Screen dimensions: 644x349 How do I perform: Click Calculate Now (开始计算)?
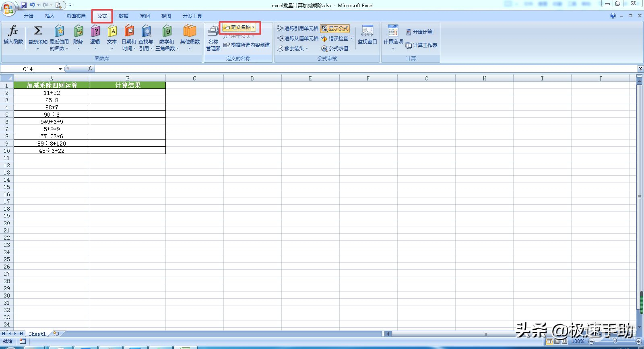point(419,32)
